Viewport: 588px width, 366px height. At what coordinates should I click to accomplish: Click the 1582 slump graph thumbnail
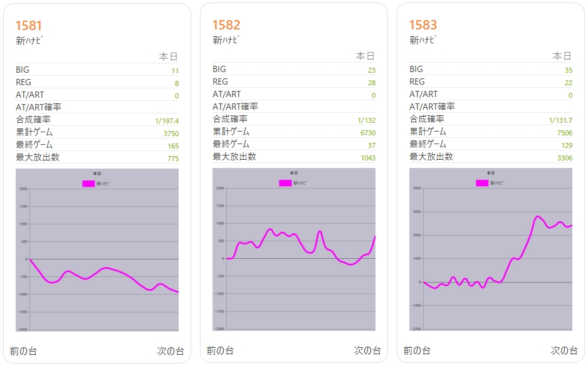[294, 250]
